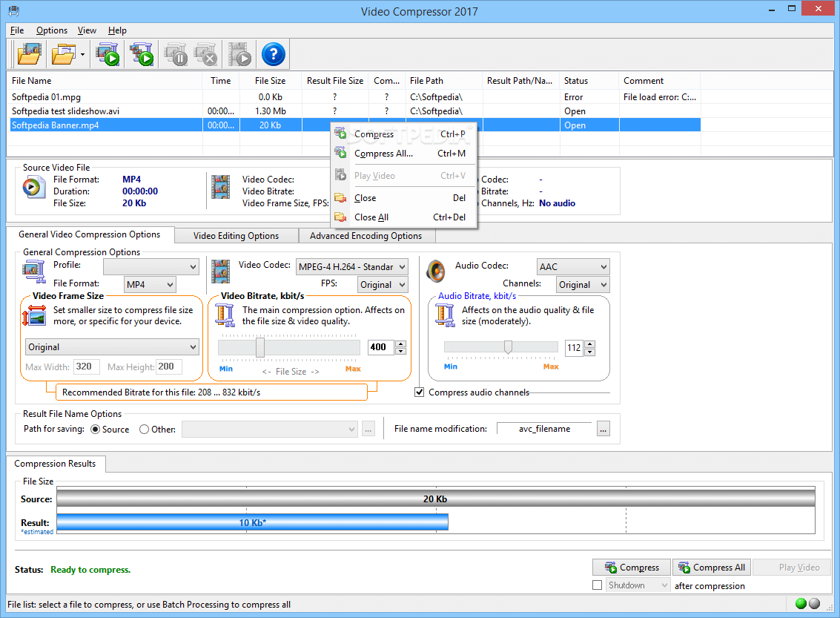Toggle Compress audio channels checkbox

point(420,392)
